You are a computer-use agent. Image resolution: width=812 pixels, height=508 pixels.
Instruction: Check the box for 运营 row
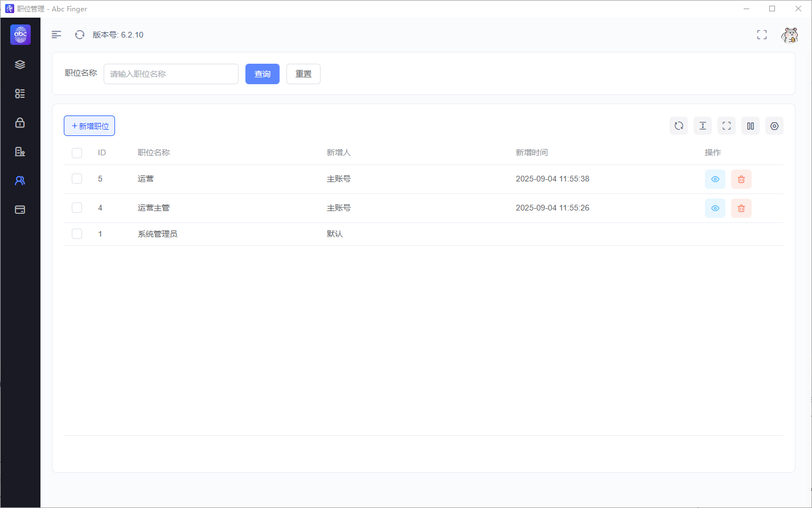coord(77,179)
